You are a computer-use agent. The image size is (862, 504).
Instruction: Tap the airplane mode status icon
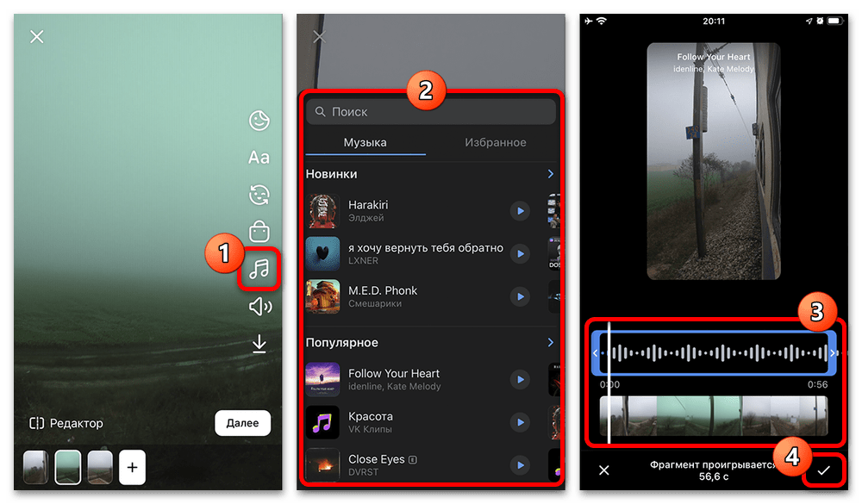(x=589, y=21)
